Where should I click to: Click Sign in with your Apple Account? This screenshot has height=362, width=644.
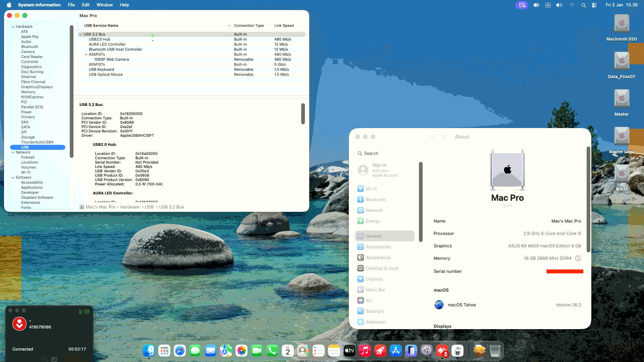(x=384, y=170)
